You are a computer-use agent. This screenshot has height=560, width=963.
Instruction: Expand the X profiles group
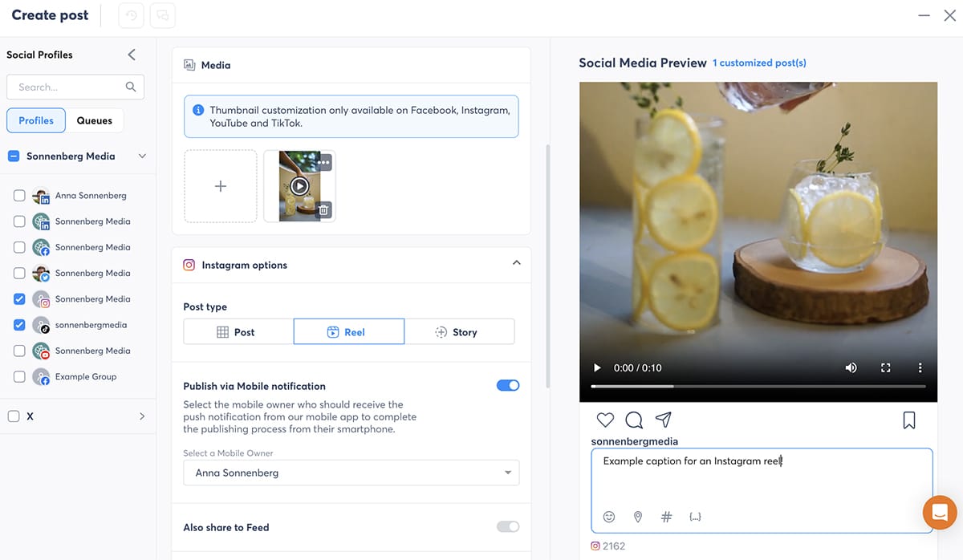(x=142, y=416)
